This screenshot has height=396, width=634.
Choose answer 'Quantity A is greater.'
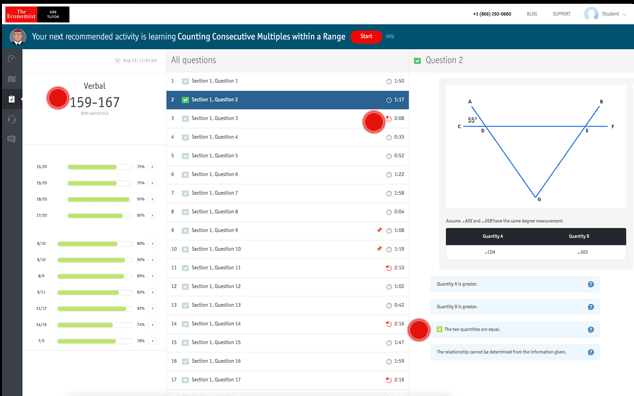515,284
